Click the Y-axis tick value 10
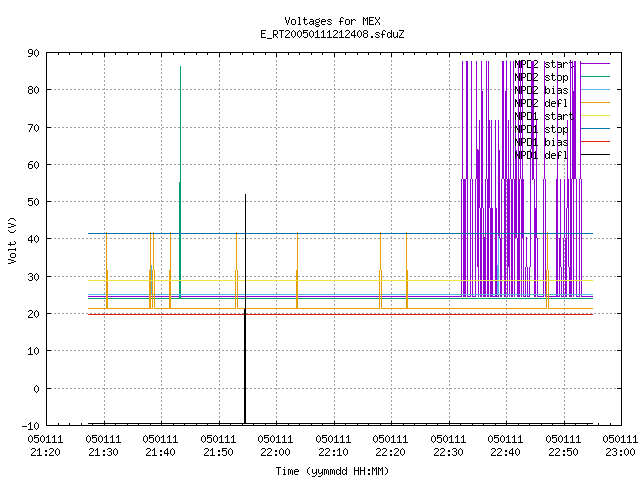This screenshot has height=480, width=640. click(34, 351)
